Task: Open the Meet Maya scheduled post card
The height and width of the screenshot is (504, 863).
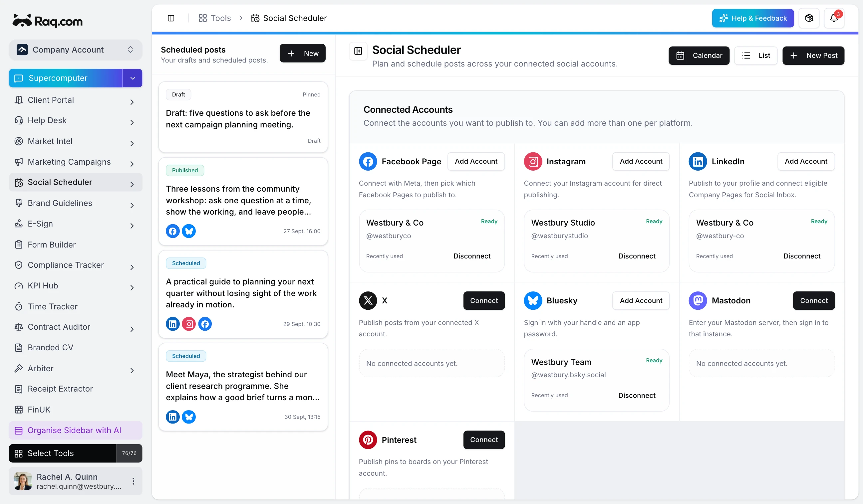Action: click(x=243, y=387)
